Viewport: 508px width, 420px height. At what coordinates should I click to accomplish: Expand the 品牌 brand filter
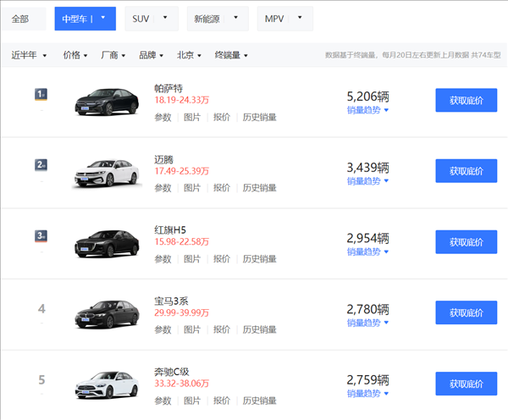(151, 55)
